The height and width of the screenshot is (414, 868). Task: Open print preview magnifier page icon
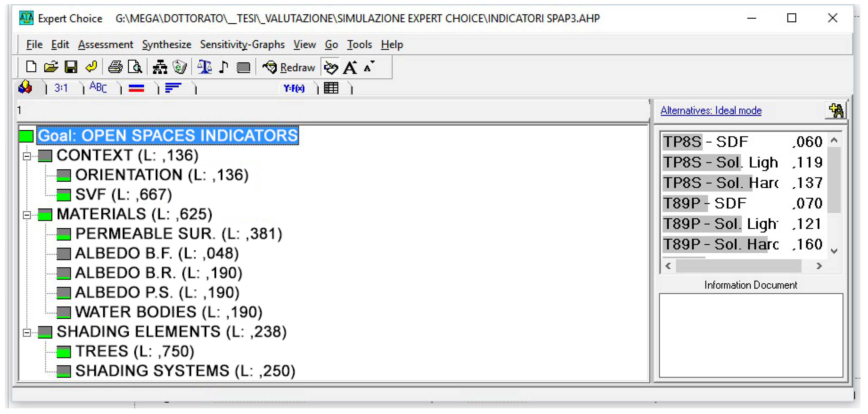(x=135, y=67)
